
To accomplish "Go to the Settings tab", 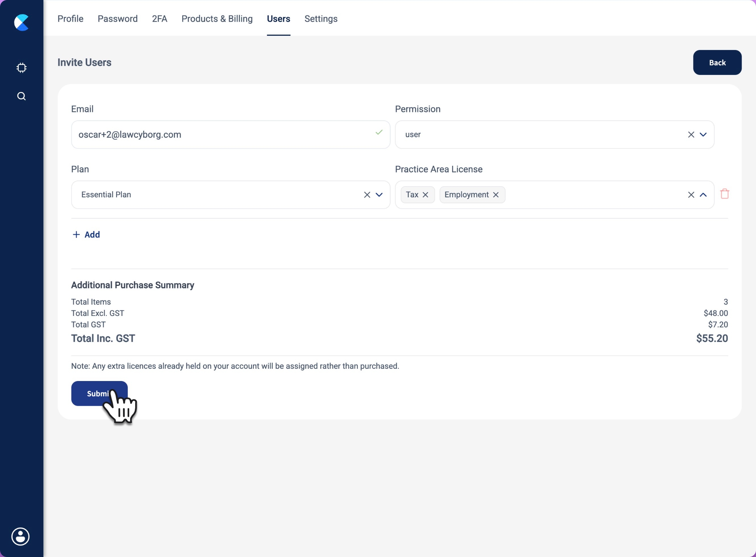I will click(x=321, y=19).
